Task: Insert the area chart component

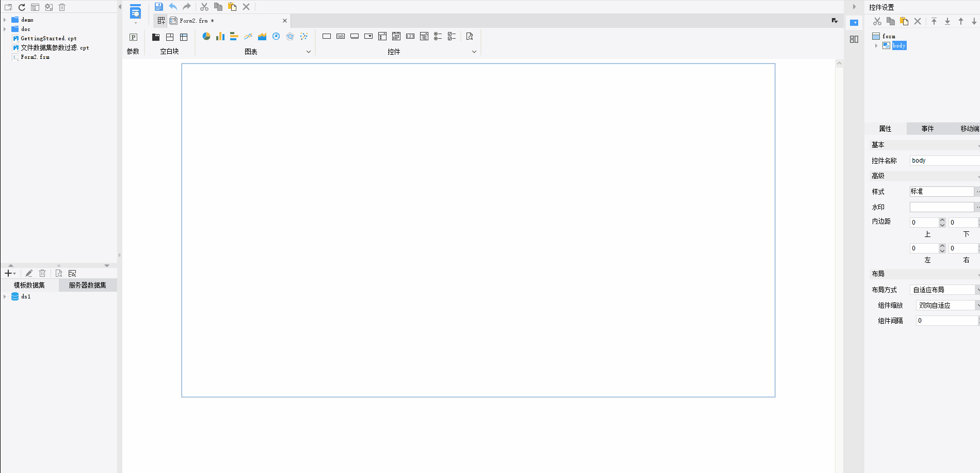Action: pyautogui.click(x=262, y=36)
